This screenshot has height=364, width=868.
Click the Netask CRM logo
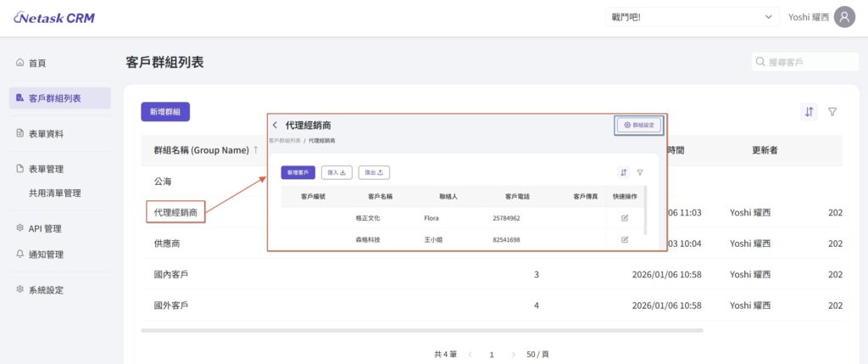pyautogui.click(x=54, y=18)
